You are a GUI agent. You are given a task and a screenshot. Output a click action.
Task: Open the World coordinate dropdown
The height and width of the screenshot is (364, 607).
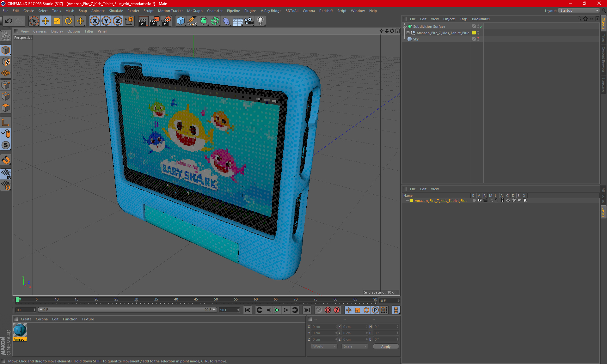tap(324, 347)
